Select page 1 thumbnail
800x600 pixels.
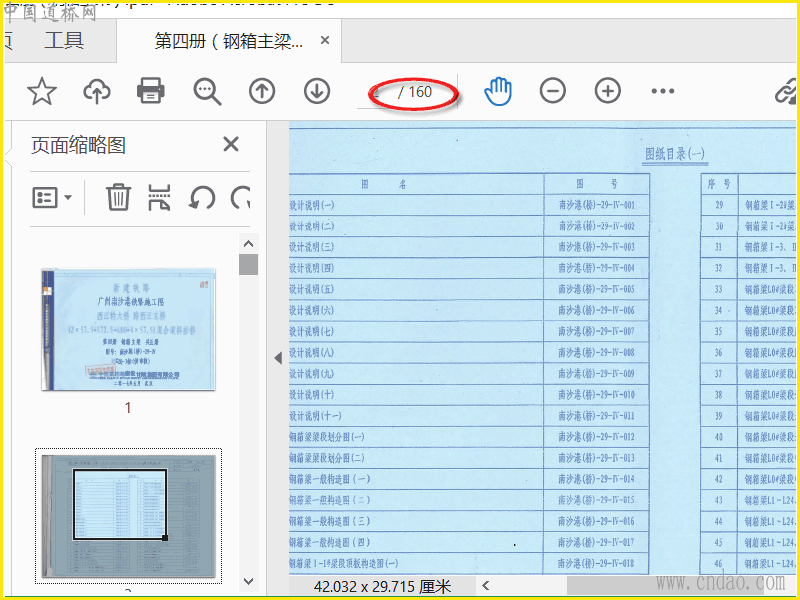[129, 329]
